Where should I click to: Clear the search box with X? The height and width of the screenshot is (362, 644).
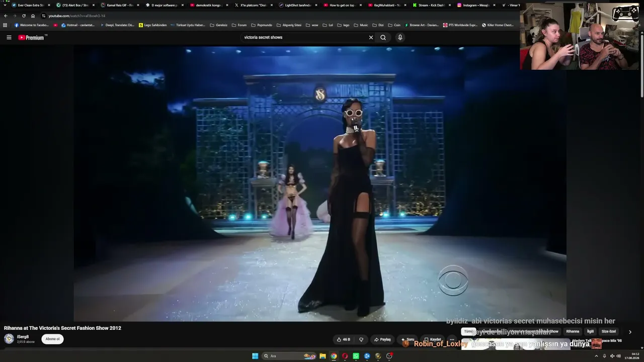click(x=371, y=37)
